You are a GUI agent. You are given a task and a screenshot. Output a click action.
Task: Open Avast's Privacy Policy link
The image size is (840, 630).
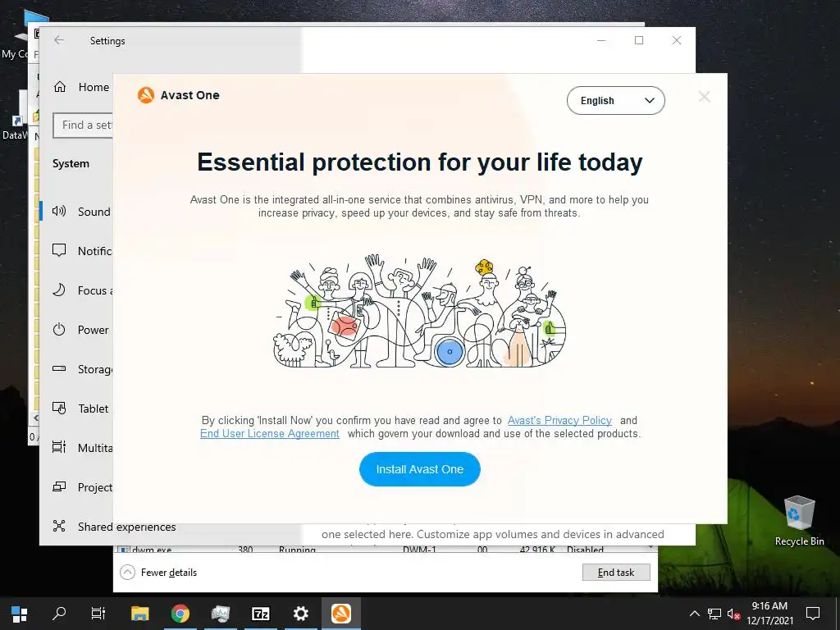click(559, 421)
